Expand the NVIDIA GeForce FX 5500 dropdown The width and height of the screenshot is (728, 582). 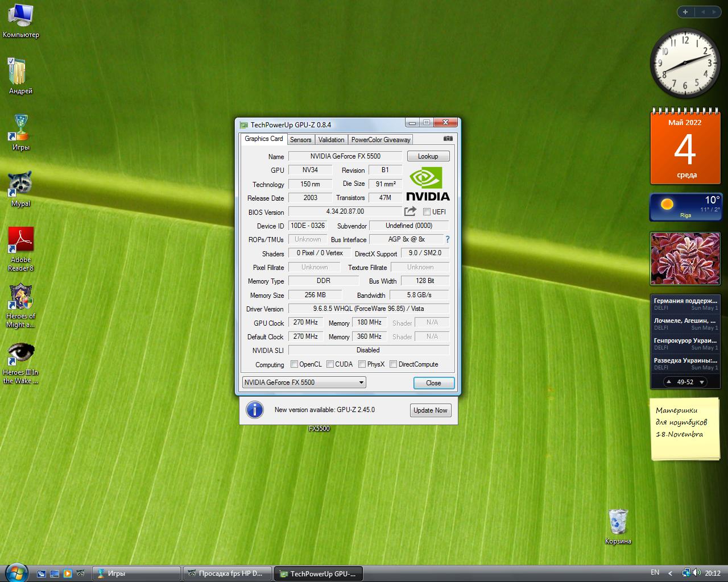(x=361, y=383)
